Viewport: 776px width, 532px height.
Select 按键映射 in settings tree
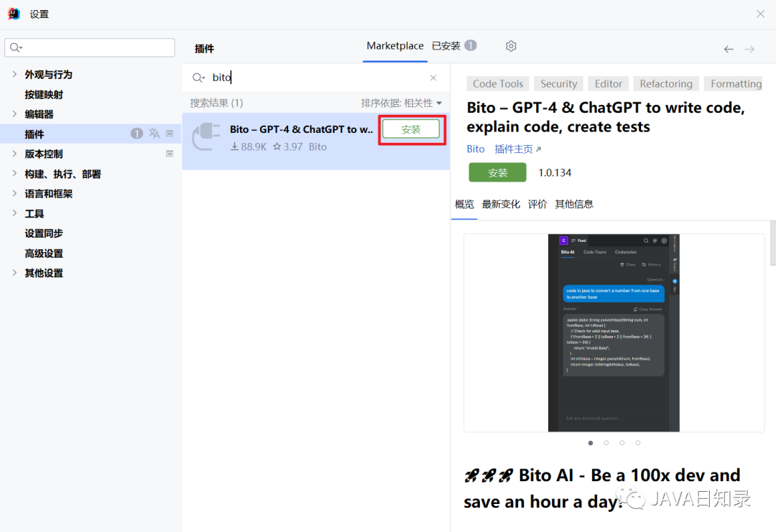(44, 95)
